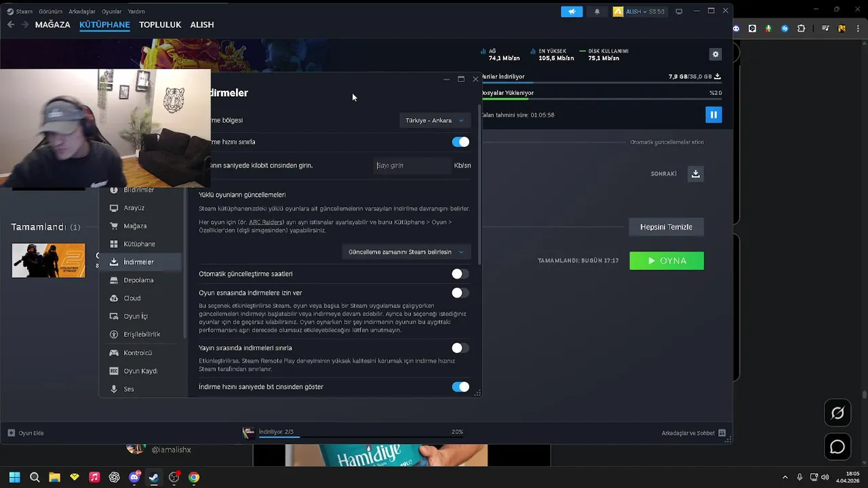Open Chrome from taskbar
Viewport: 868px width, 488px height.
pyautogui.click(x=194, y=477)
